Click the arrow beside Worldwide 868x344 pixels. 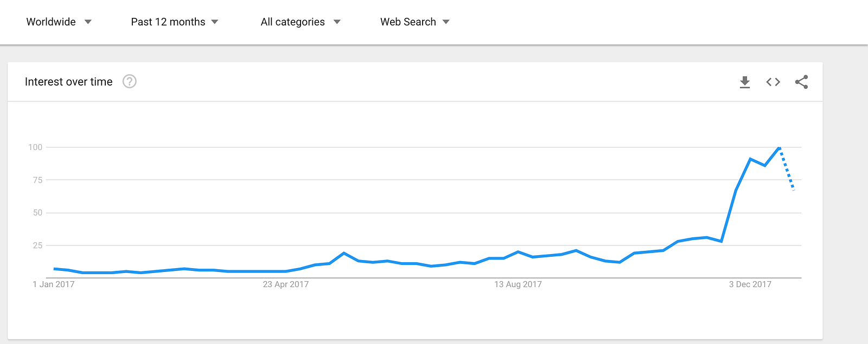[88, 22]
